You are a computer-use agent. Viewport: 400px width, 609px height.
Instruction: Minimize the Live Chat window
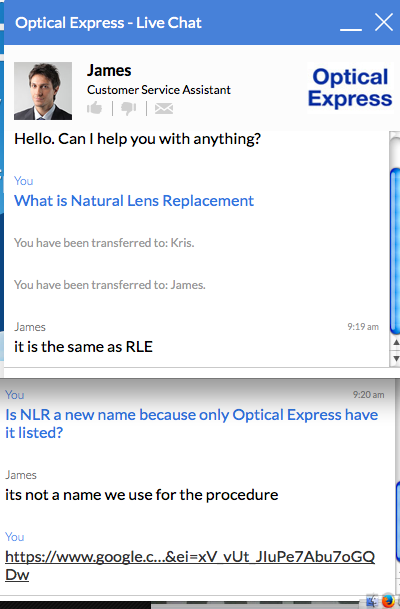[x=351, y=28]
